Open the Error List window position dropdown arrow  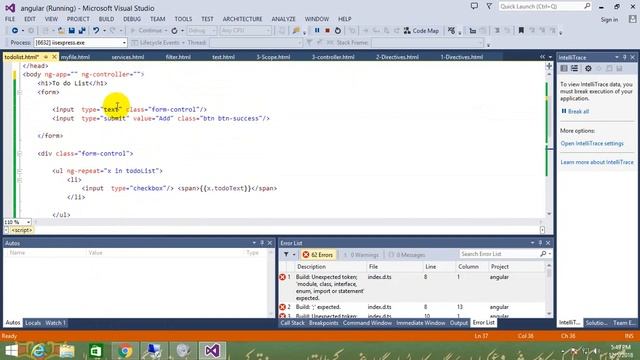tap(532, 243)
